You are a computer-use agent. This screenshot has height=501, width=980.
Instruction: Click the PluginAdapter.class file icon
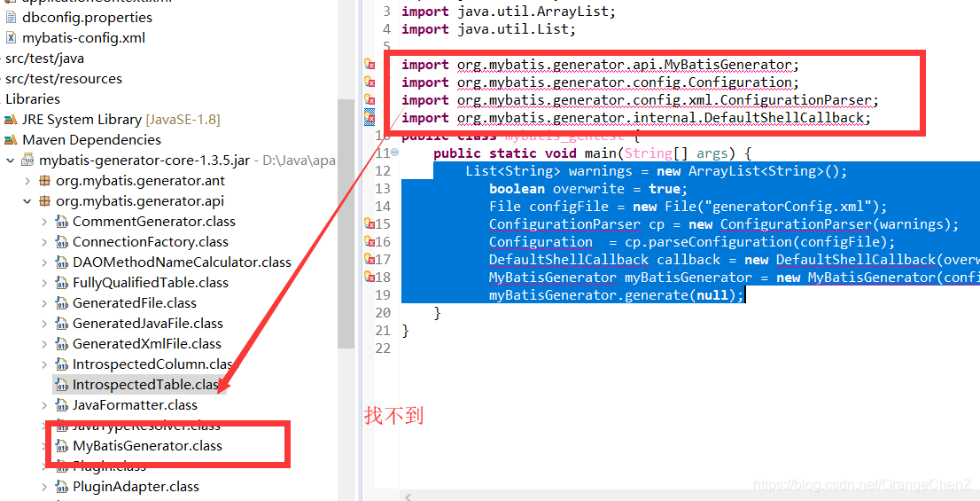[61, 487]
